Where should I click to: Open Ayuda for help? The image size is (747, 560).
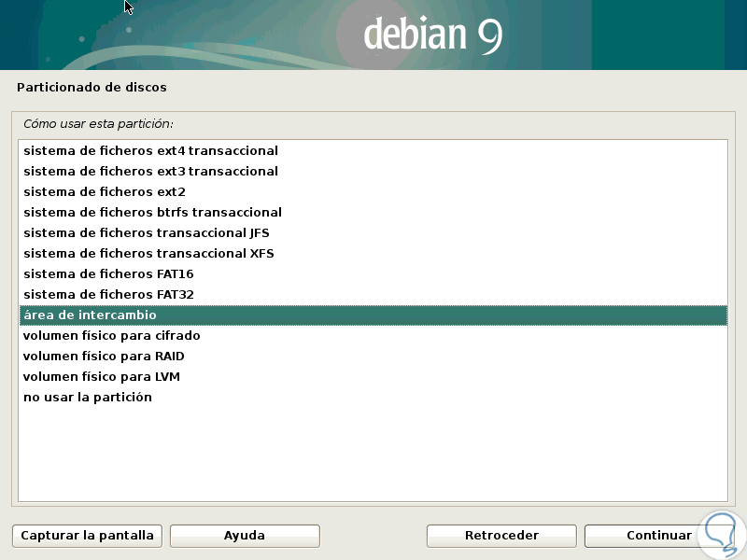pyautogui.click(x=245, y=536)
